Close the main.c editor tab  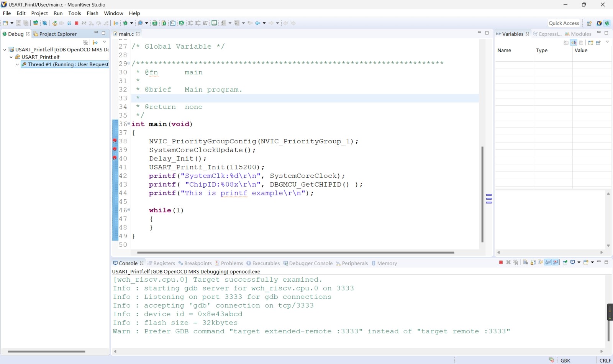[138, 34]
